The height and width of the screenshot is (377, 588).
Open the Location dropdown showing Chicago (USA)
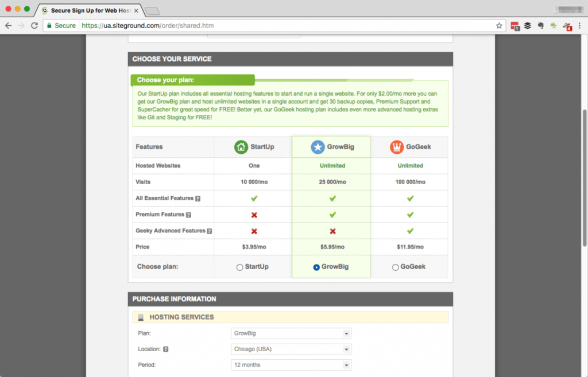coord(291,349)
